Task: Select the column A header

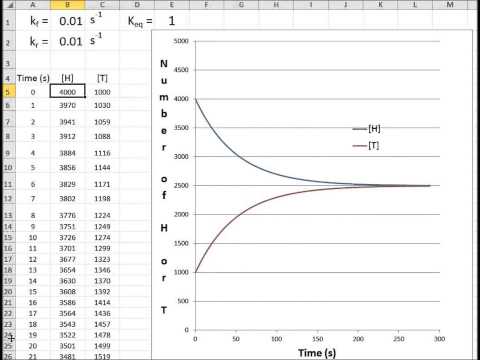Action: coord(33,4)
